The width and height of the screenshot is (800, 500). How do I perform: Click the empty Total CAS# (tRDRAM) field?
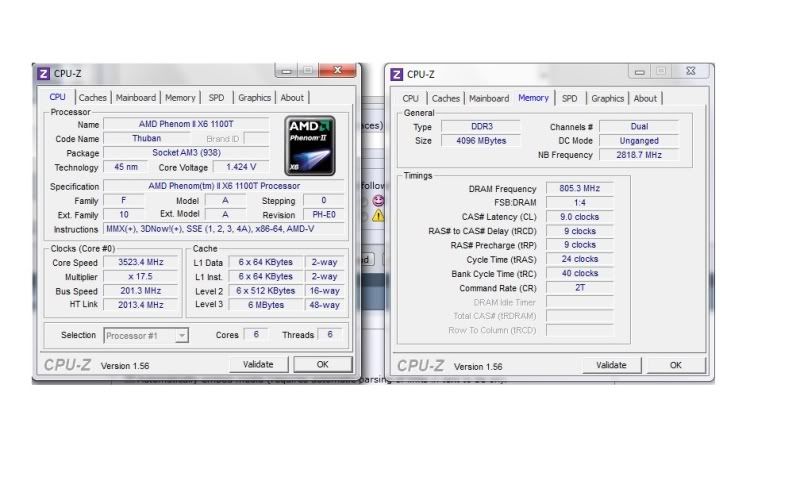click(580, 316)
